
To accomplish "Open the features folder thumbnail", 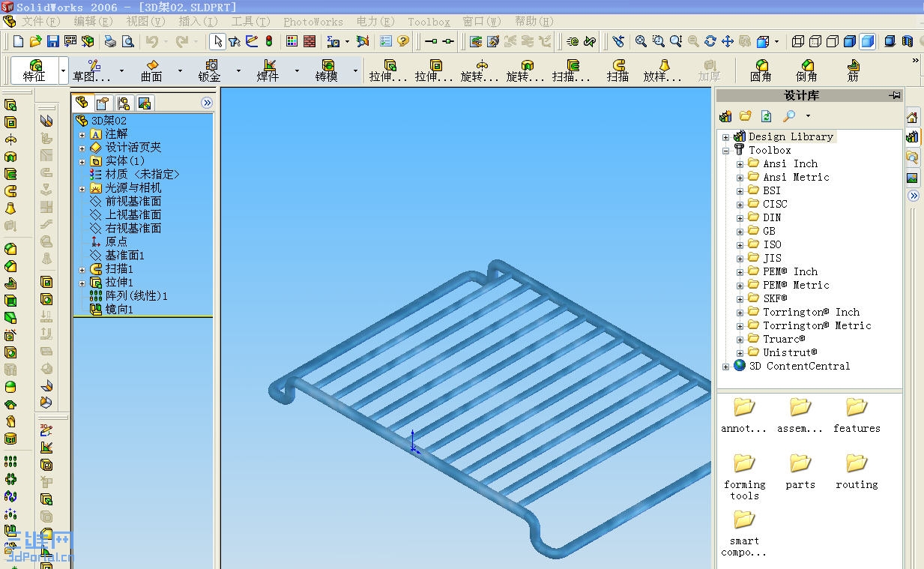I will pos(857,415).
